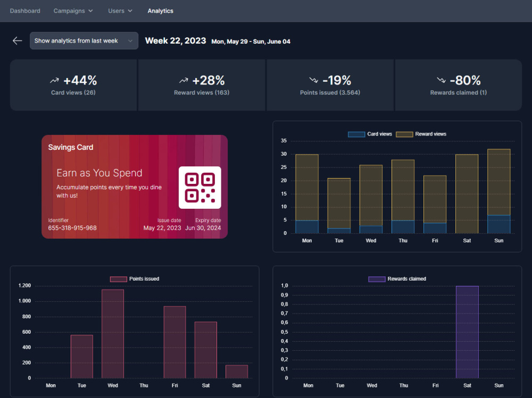
Task: Click the Sunday bar in Points issued chart
Action: pyautogui.click(x=237, y=371)
